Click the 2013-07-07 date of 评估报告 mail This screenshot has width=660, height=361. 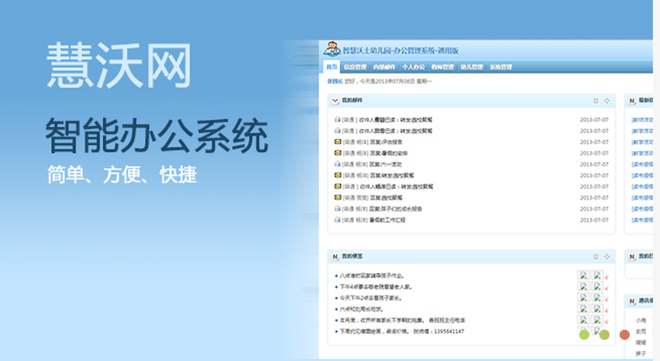pyautogui.click(x=594, y=142)
